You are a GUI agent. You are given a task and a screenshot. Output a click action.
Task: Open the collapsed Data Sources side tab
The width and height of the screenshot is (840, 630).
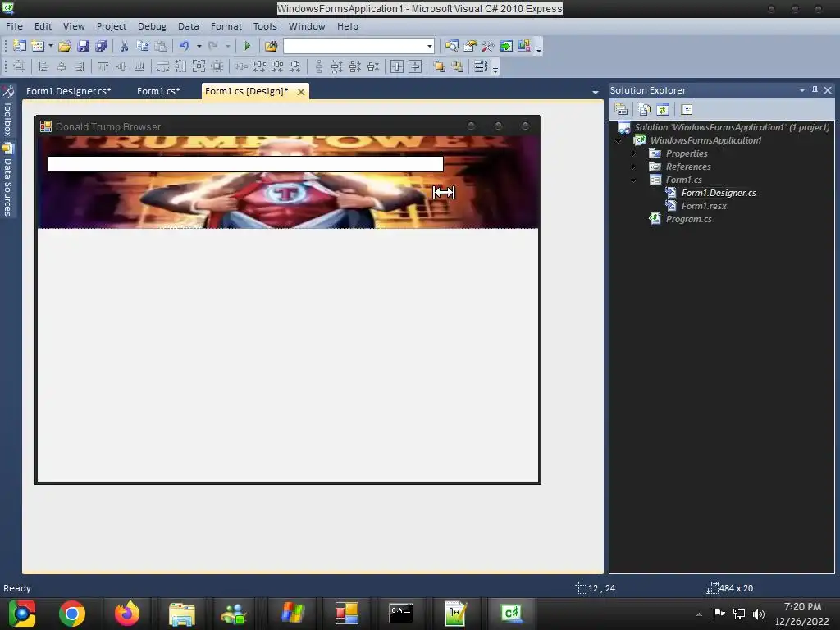click(7, 180)
